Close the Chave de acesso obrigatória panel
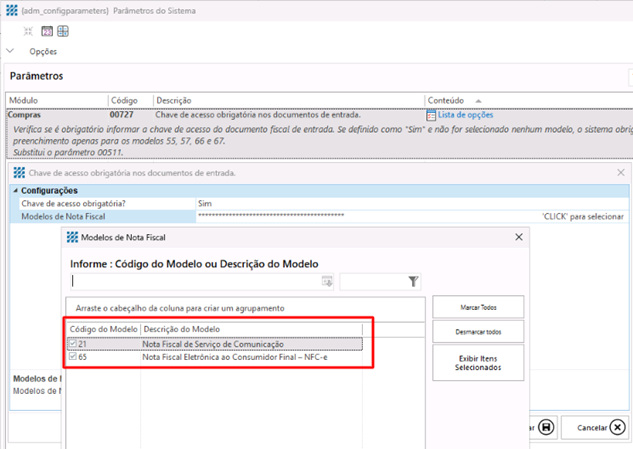The image size is (633, 449). click(x=621, y=173)
